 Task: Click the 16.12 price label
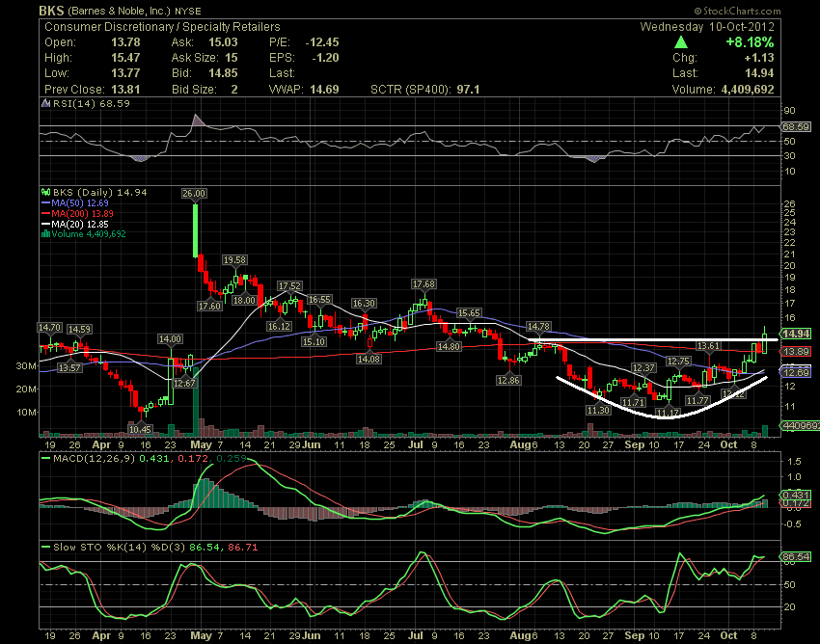coord(279,326)
